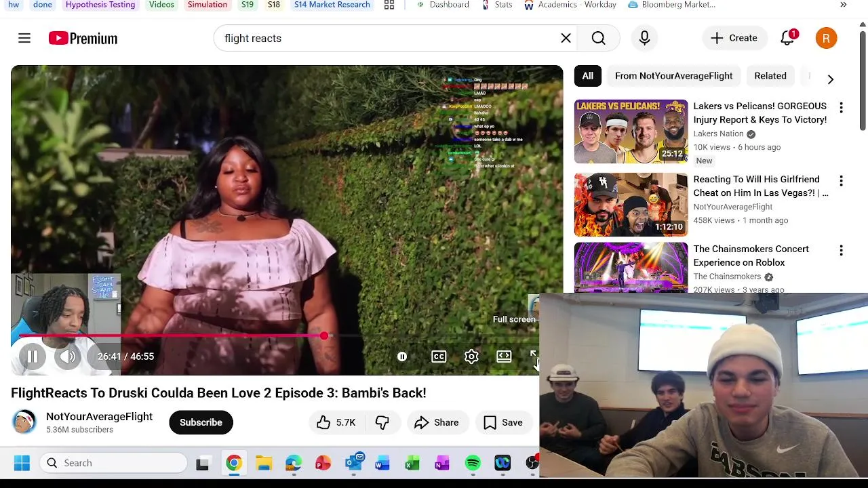Use the page's vertical scrollbar
The width and height of the screenshot is (868, 488).
863,81
